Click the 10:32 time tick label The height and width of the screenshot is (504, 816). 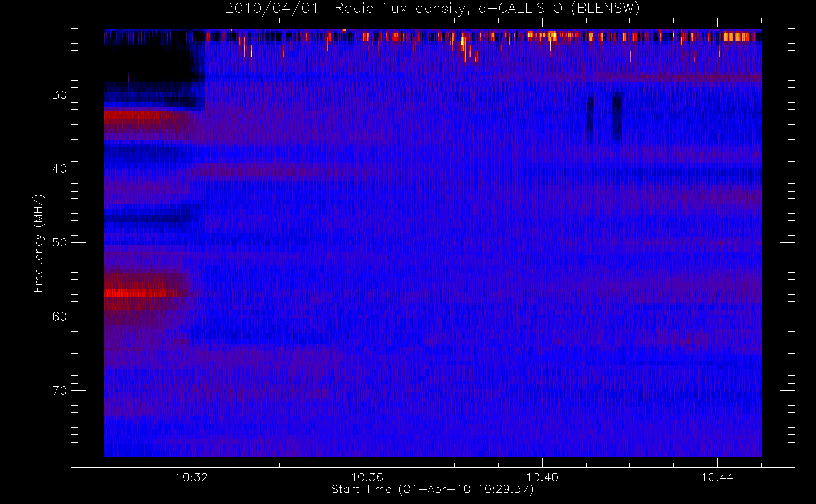coord(192,477)
